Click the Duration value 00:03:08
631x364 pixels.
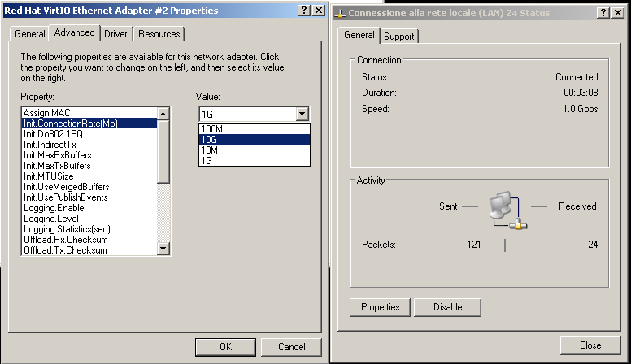coord(581,93)
